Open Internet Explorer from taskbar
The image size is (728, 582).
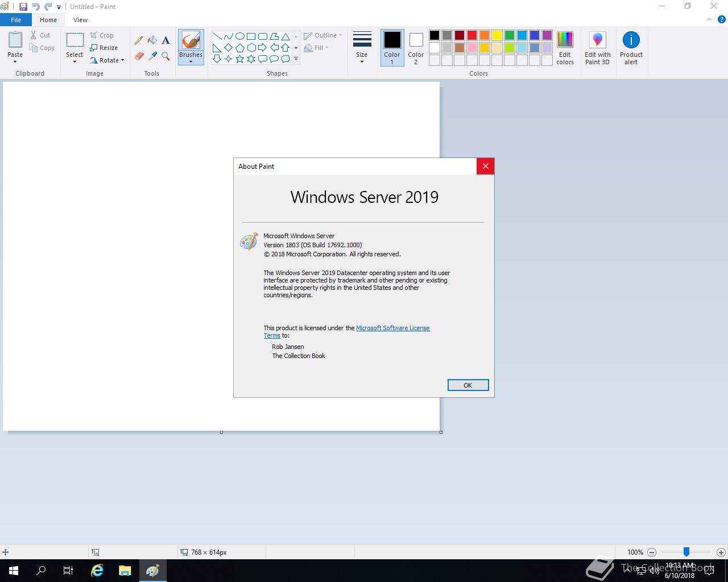point(97,571)
